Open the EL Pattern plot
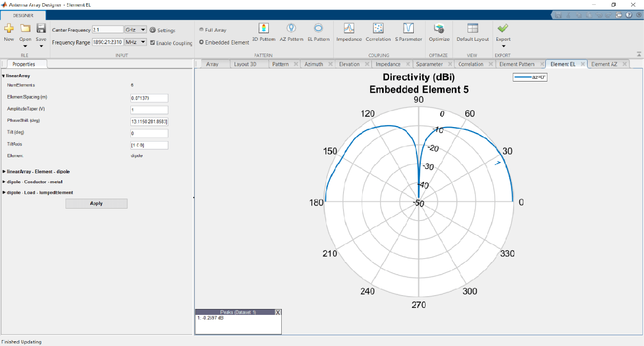 (x=318, y=28)
